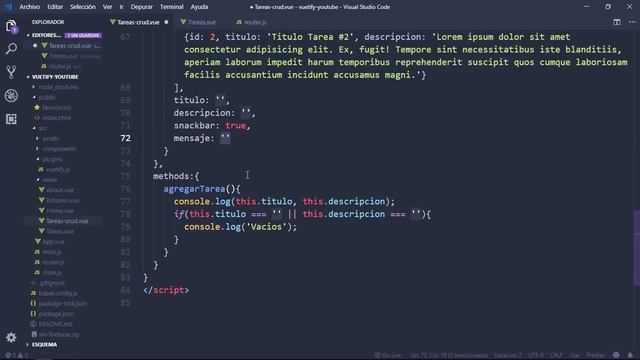Click the braces icon beside package.json
This screenshot has width=640, height=360.
click(33, 314)
